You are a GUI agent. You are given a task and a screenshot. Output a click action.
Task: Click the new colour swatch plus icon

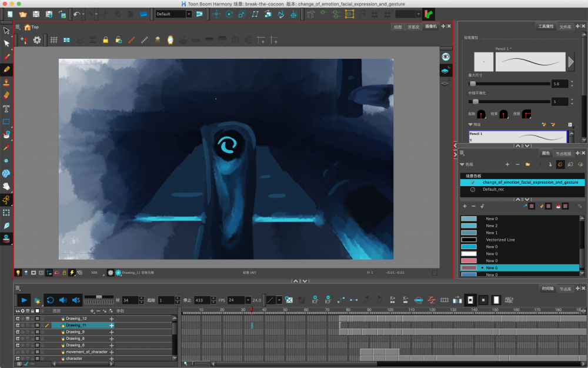click(465, 206)
